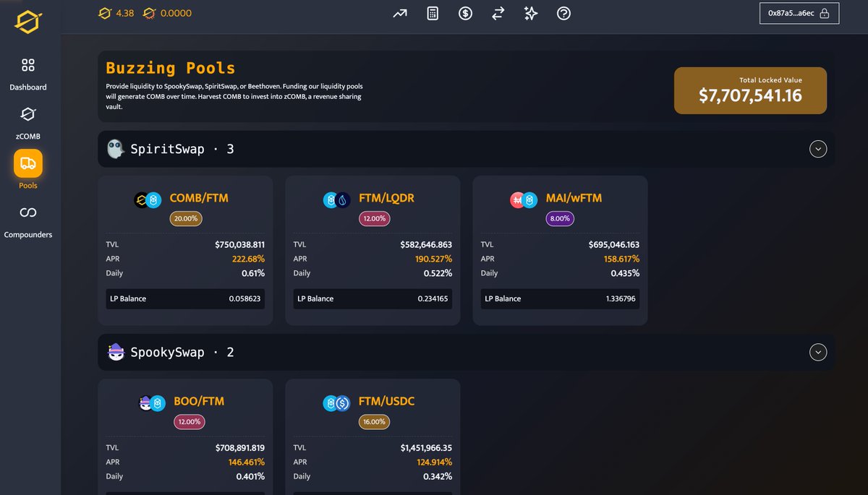The image size is (868, 495).
Task: Click FTM/USDC Daily value 0.342%
Action: [438, 476]
